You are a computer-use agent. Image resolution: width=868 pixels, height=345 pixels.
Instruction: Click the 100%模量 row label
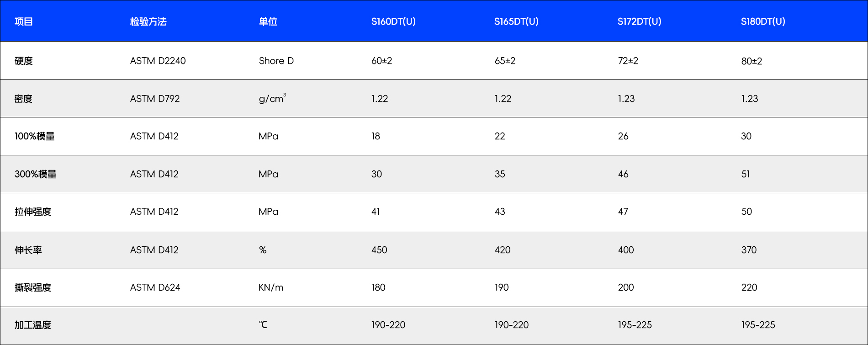pos(35,136)
